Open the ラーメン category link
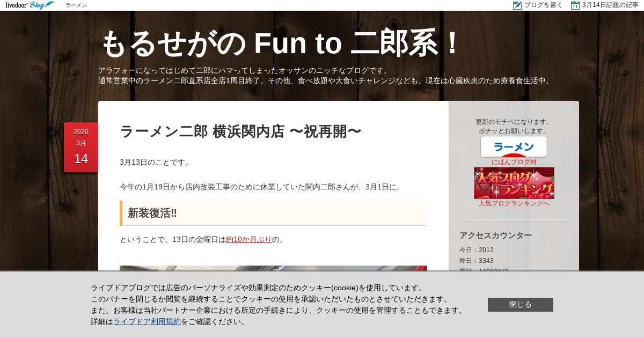 click(76, 5)
